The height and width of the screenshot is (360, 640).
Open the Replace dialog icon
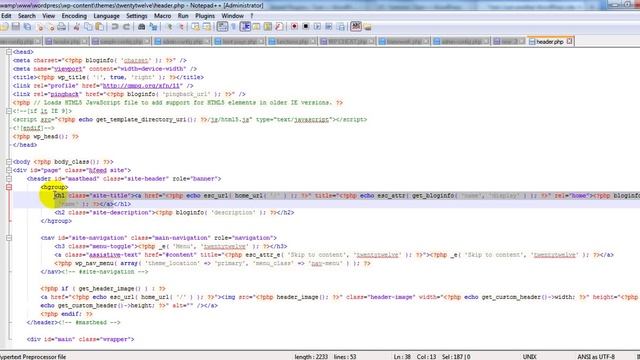(153, 27)
